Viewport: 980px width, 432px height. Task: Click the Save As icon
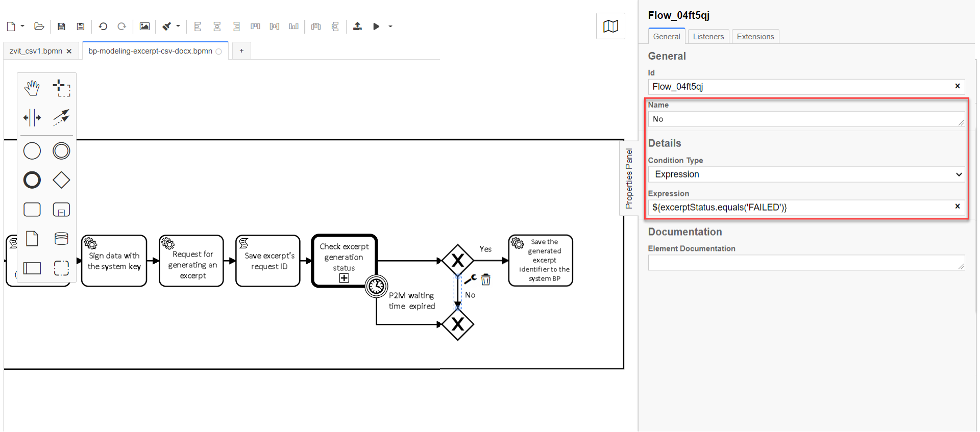pyautogui.click(x=80, y=27)
